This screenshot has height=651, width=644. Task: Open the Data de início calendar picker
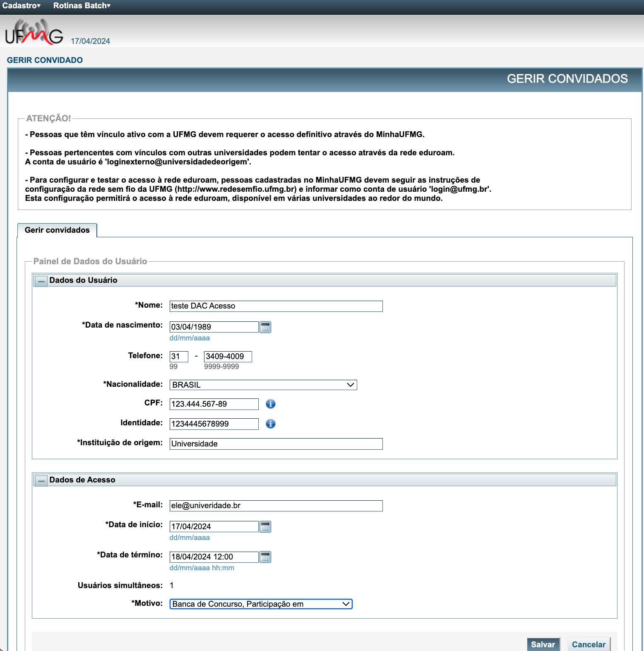pos(265,527)
